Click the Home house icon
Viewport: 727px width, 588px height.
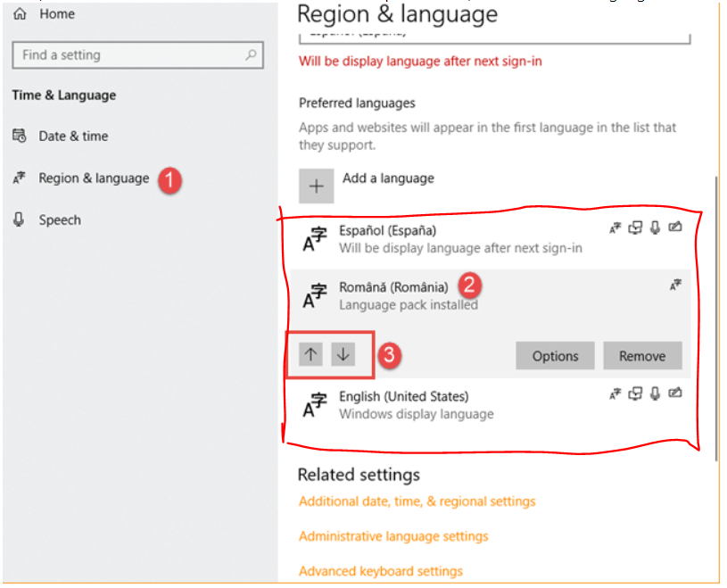click(x=20, y=14)
